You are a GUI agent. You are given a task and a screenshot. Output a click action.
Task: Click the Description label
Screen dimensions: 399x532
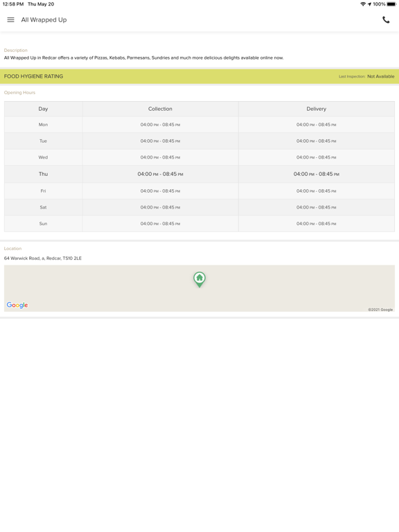(16, 50)
